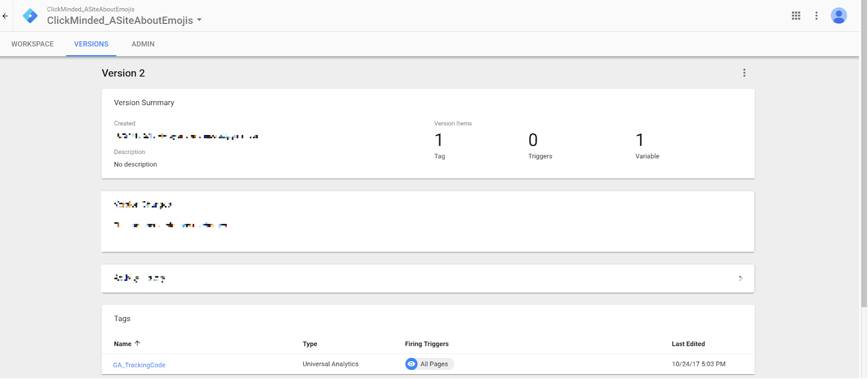Expand the ClickMinded_ASiteAboutEmojis container dropdown
The height and width of the screenshot is (379, 868).
pos(199,20)
